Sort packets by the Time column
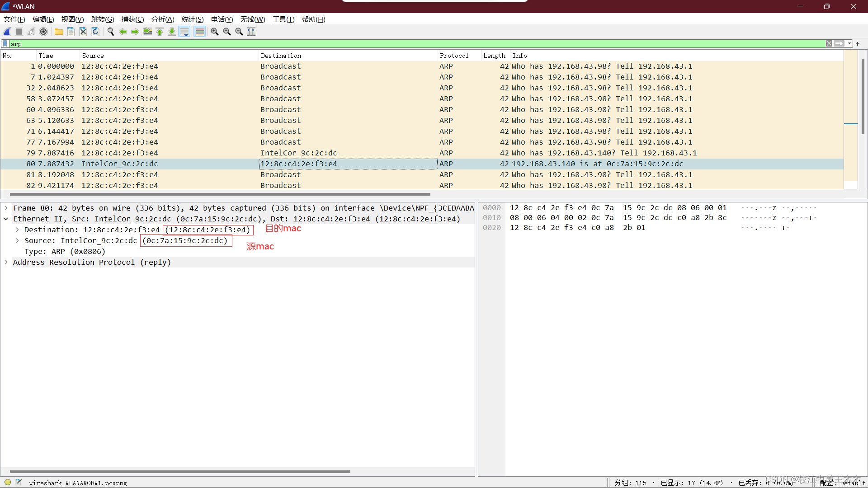 click(57, 56)
